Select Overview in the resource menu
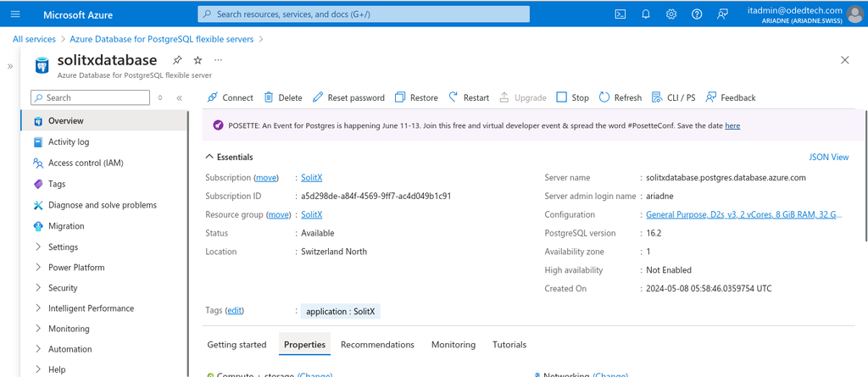 (104, 120)
